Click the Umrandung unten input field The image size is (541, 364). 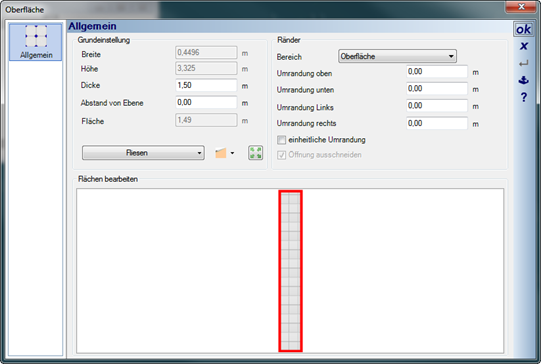tap(437, 89)
